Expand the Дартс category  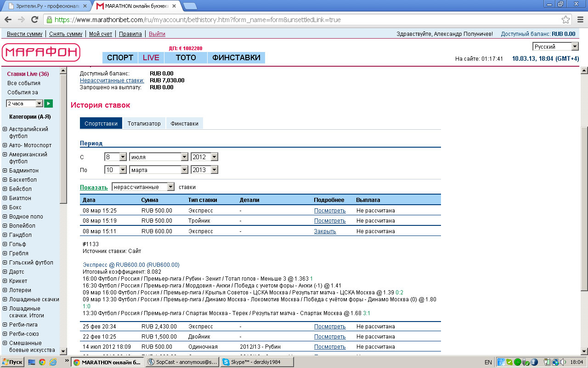pos(5,272)
